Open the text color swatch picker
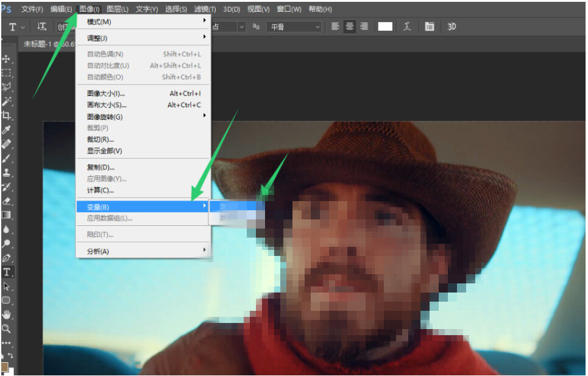The width and height of the screenshot is (588, 376). click(384, 26)
